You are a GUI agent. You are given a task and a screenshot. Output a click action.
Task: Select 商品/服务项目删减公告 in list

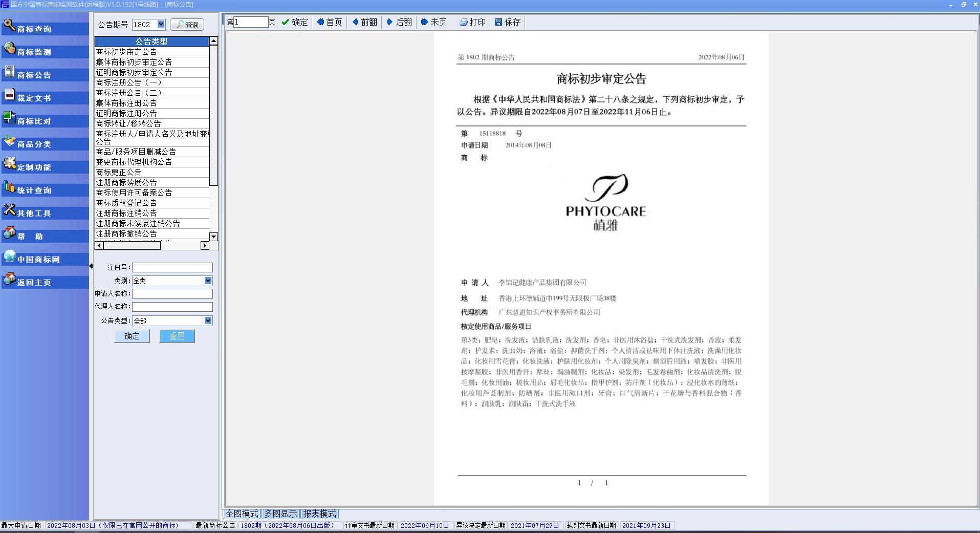(152, 152)
